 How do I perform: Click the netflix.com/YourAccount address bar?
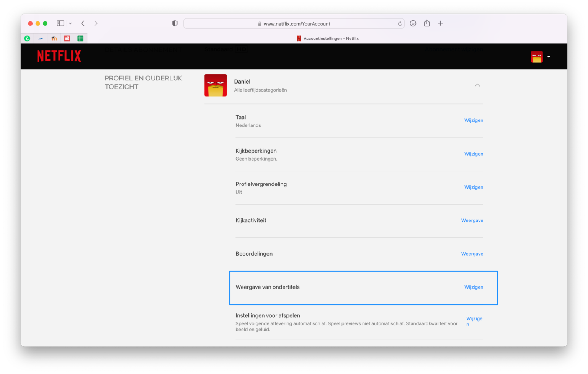coord(294,24)
